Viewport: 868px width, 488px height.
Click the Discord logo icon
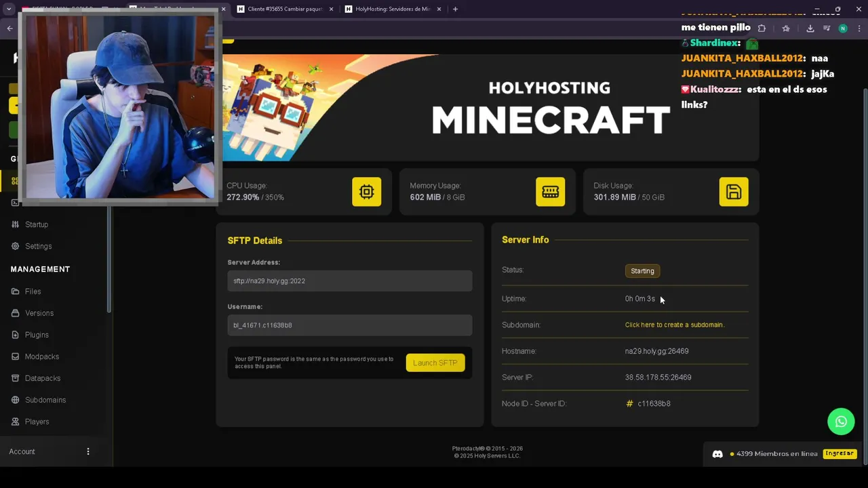(x=717, y=454)
